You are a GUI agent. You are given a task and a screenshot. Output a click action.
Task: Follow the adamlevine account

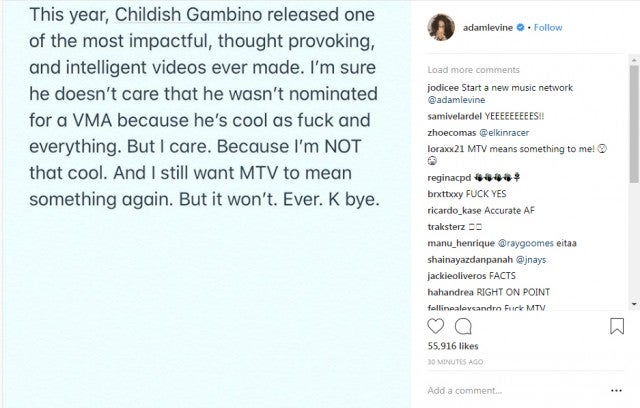point(549,28)
